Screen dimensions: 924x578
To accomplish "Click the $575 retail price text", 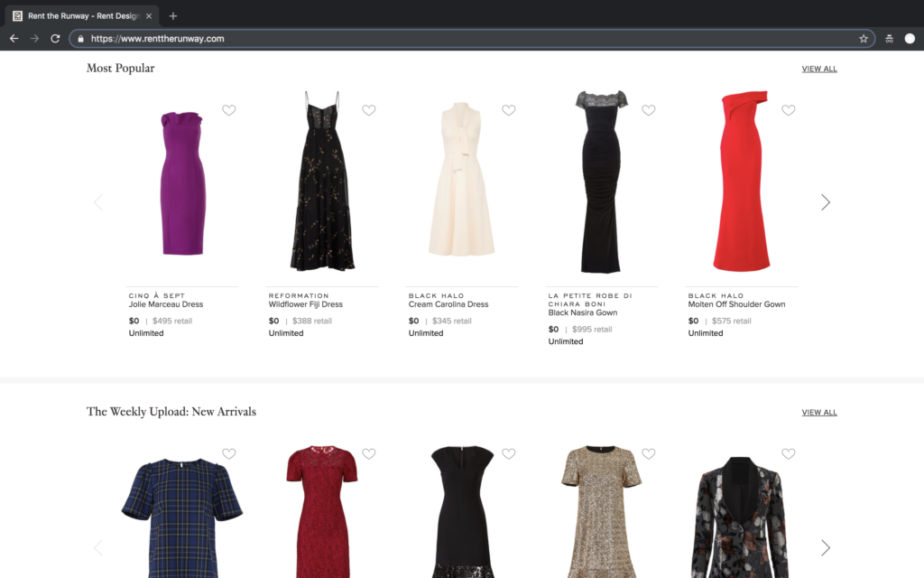I will [731, 321].
